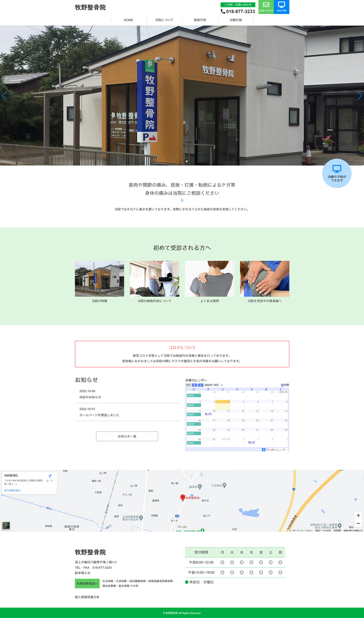
Task: Call phone number 018-877-3233
Action: click(240, 12)
